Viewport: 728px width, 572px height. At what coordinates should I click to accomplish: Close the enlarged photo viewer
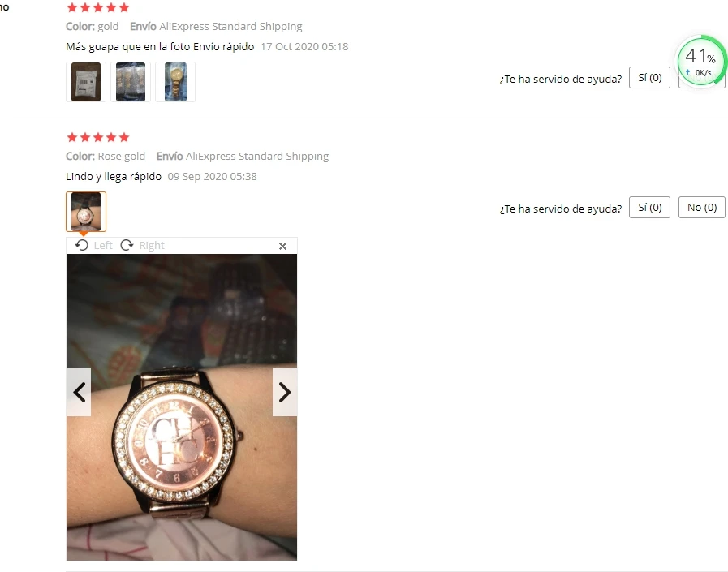[282, 246]
